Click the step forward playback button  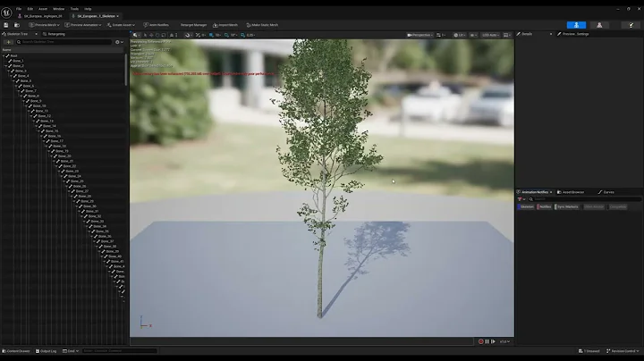(x=493, y=341)
